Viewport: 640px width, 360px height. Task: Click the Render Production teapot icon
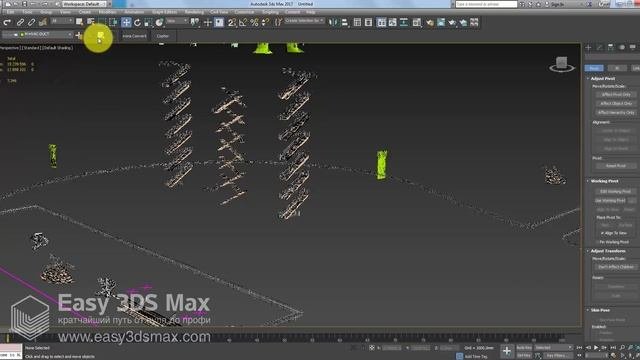pos(452,22)
